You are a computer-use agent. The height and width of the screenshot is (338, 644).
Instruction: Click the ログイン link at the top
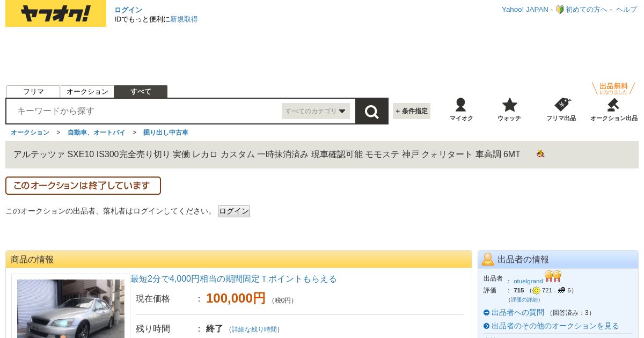click(x=128, y=10)
